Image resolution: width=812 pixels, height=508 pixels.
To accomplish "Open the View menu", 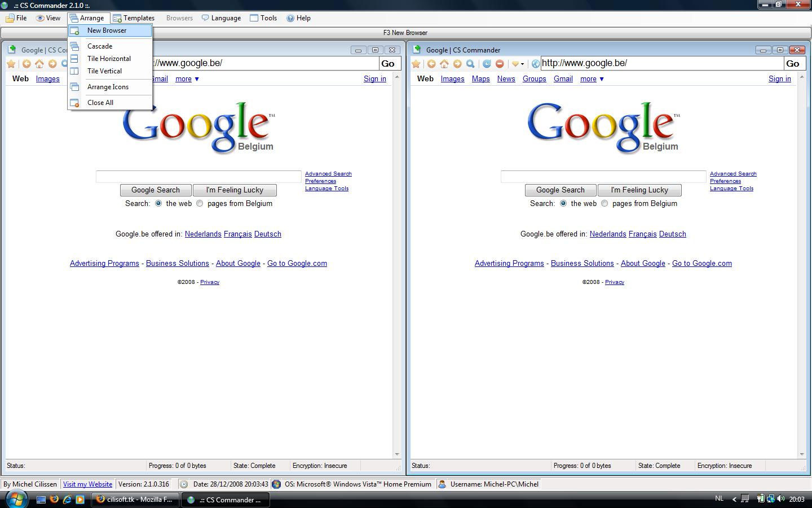I will point(48,18).
